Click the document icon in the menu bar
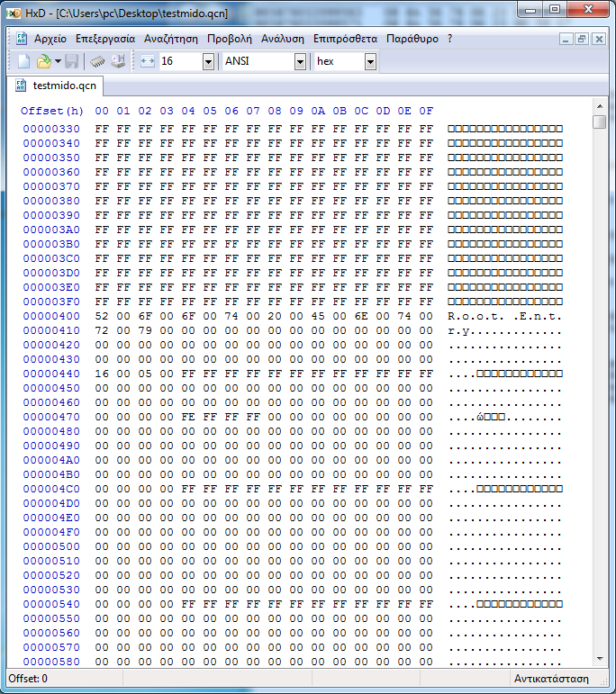This screenshot has width=616, height=694. click(22, 39)
